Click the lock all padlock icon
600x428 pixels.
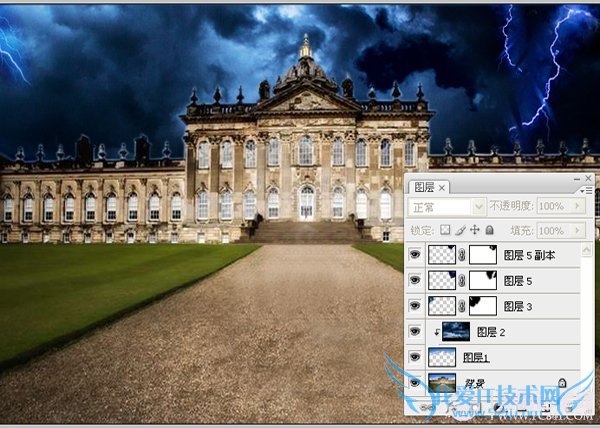coord(489,230)
